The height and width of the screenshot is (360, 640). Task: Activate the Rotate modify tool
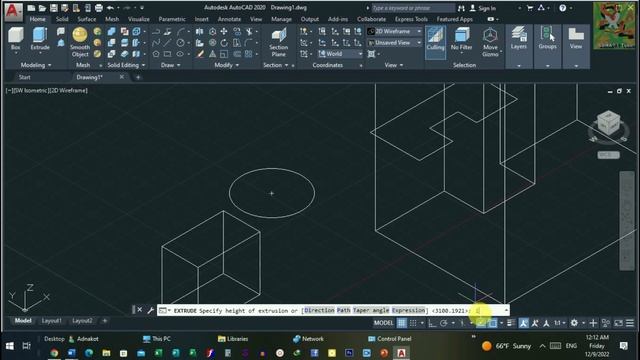224,43
